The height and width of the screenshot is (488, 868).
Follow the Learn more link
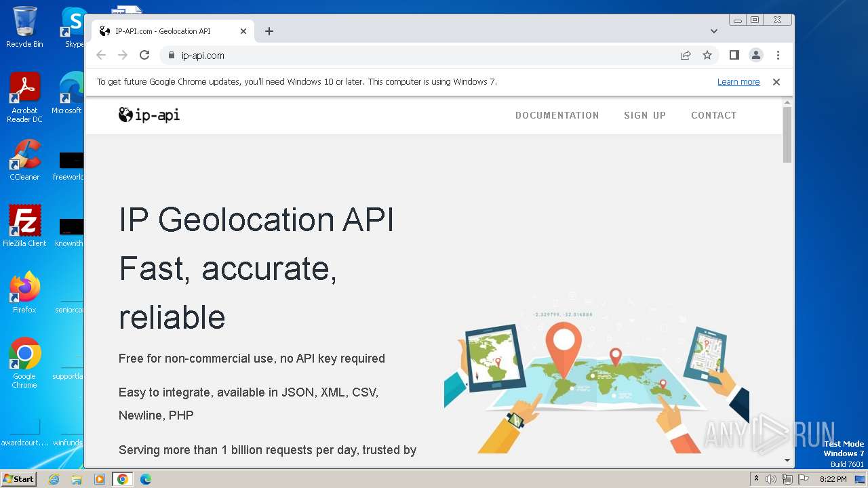click(x=738, y=82)
